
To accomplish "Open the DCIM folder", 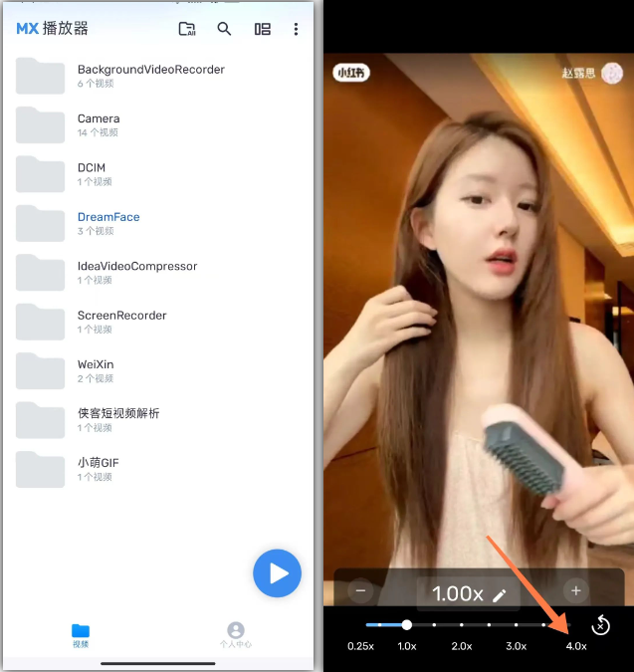I will coord(158,174).
